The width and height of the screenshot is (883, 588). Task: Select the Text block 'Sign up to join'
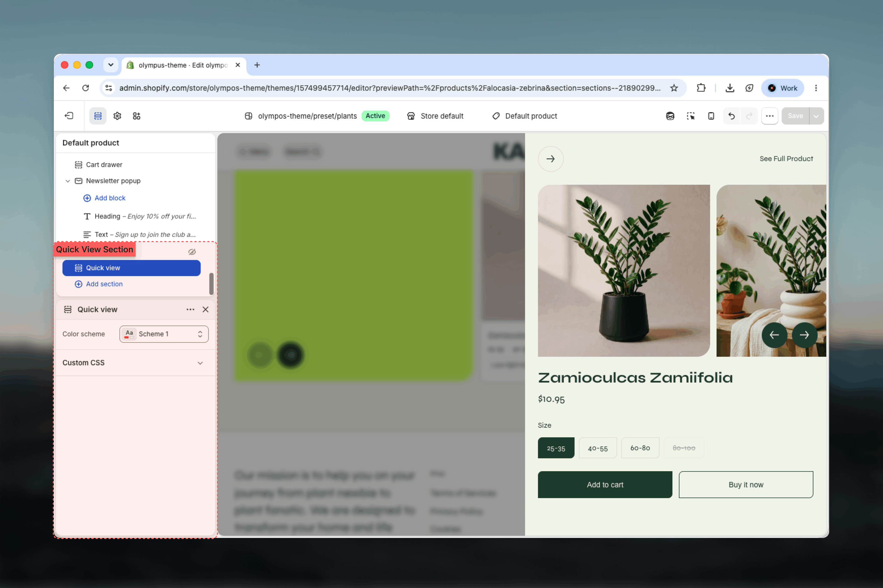tap(140, 234)
